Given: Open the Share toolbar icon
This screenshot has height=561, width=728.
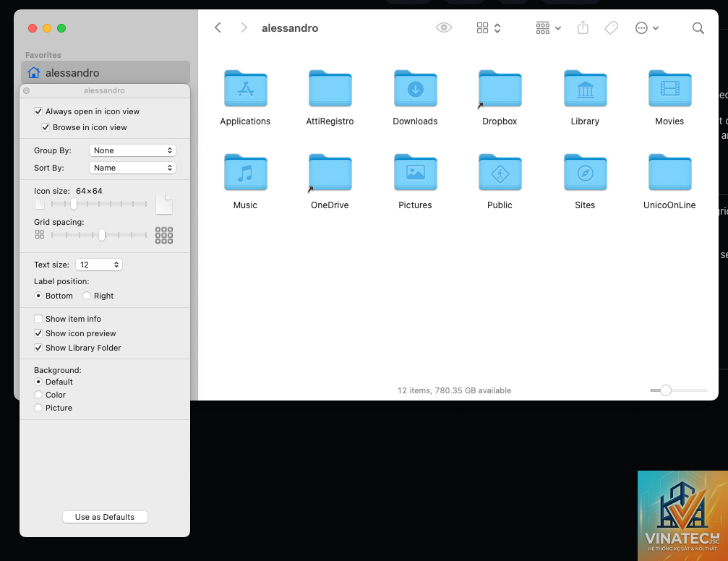Looking at the screenshot, I should point(583,28).
